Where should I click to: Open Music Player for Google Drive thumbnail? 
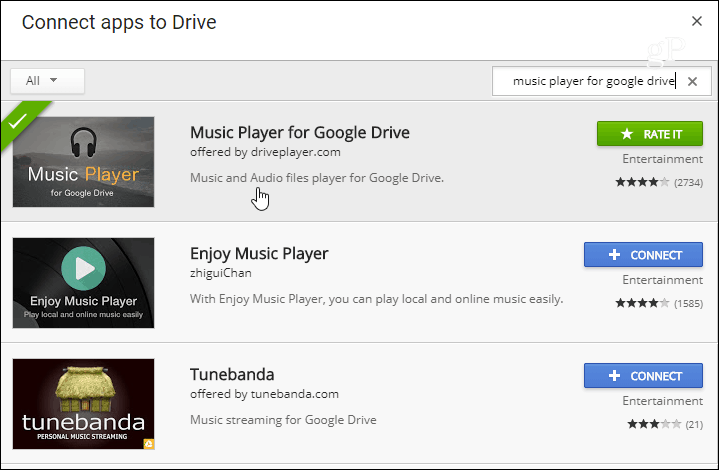click(83, 162)
